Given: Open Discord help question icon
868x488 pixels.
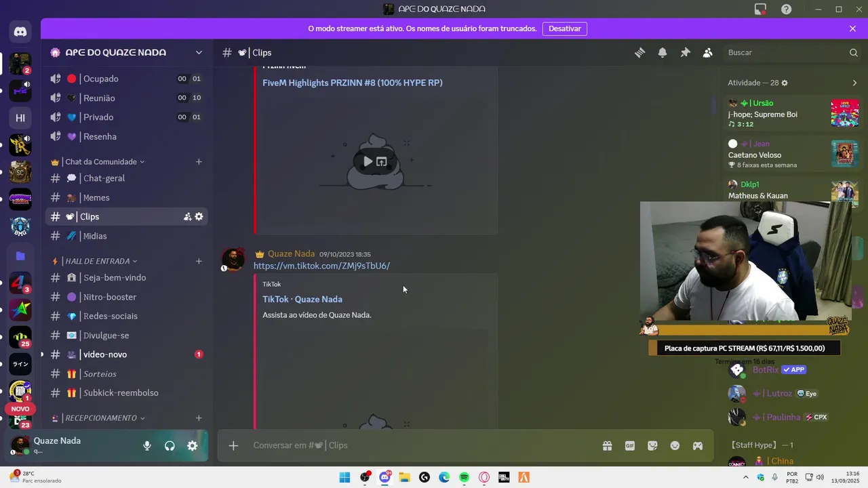Looking at the screenshot, I should (786, 9).
